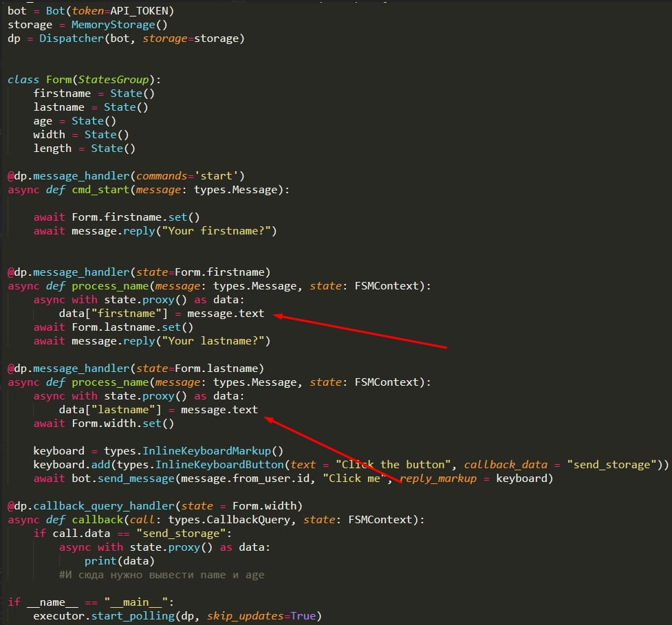The height and width of the screenshot is (625, 672).
Task: Click message.from_user.id argument
Action: click(x=245, y=479)
